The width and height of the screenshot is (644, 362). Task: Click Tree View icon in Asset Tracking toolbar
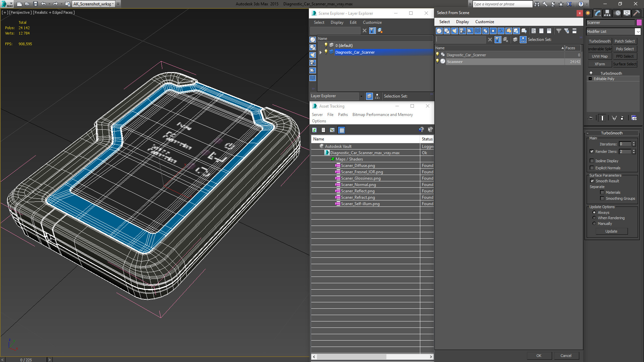point(332,130)
